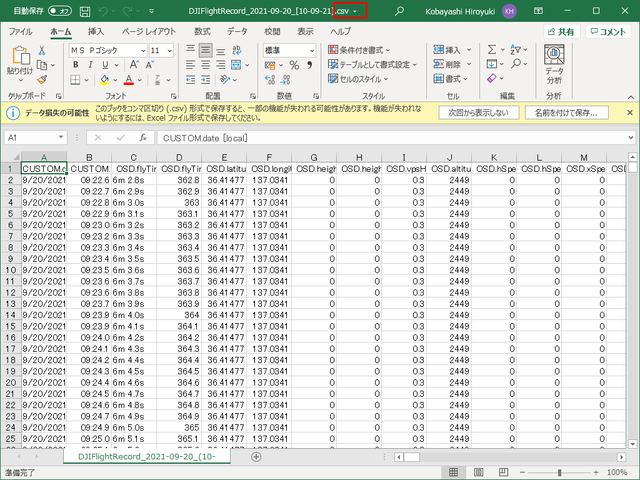Click the Delete cells button
Screen dimensions: 640x480
[447, 64]
